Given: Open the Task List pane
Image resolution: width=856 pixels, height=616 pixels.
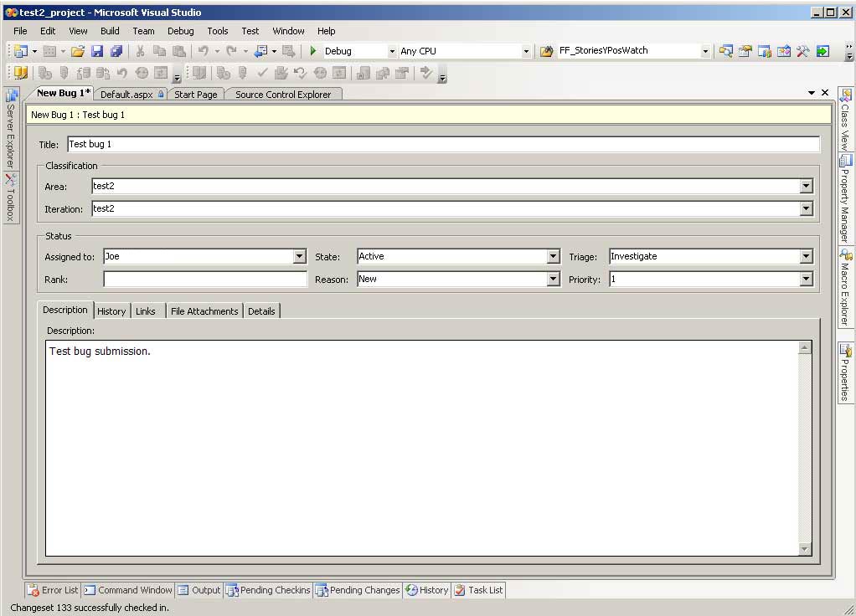Looking at the screenshot, I should pyautogui.click(x=479, y=590).
